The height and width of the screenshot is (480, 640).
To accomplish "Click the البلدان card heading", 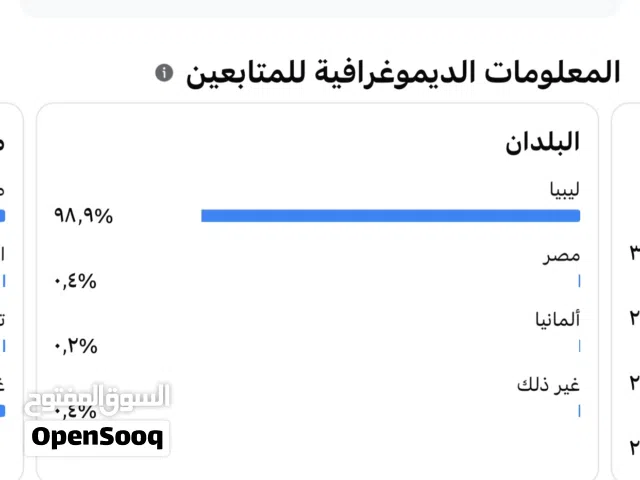I will (543, 142).
